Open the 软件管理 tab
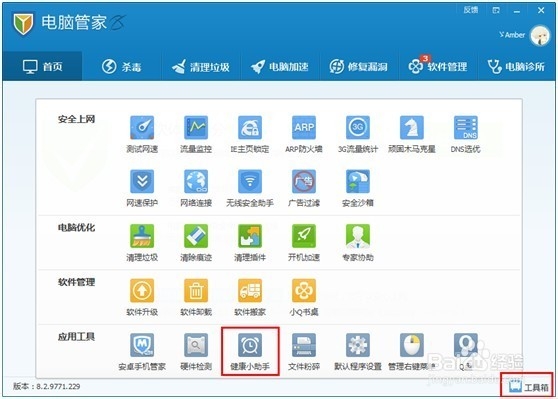Screen dimensions: 558x399 [x=438, y=66]
